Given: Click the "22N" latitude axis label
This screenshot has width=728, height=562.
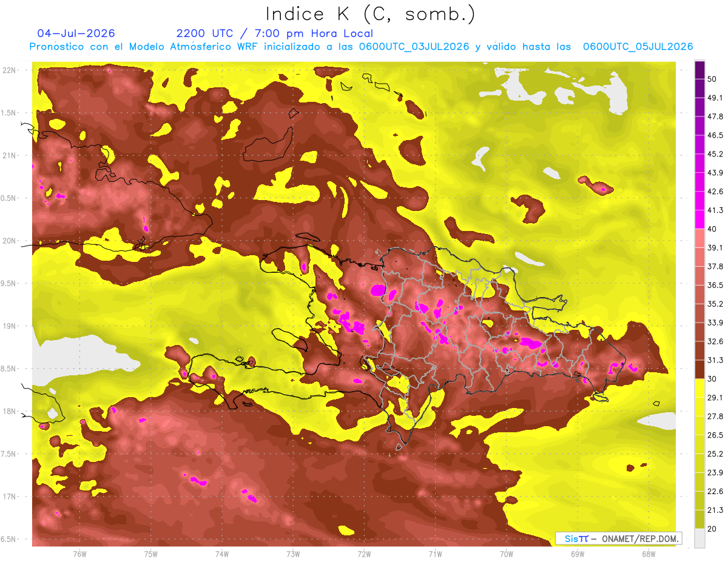Looking at the screenshot, I should click(10, 70).
